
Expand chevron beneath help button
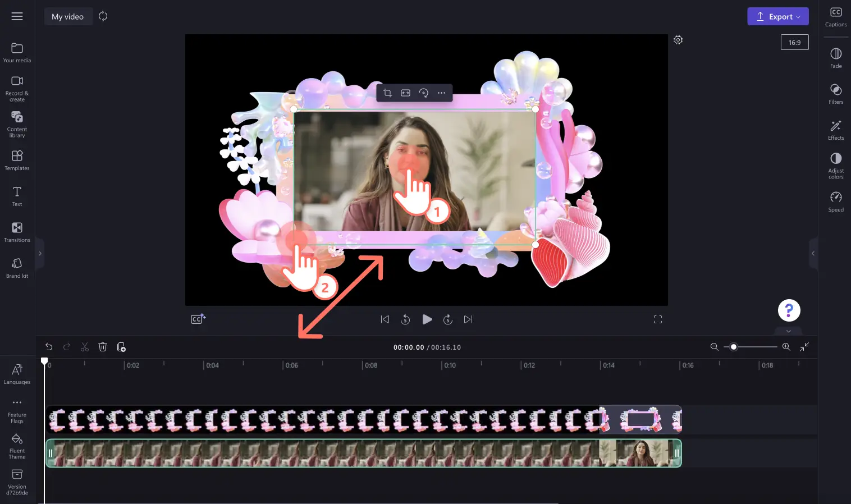coord(789,331)
